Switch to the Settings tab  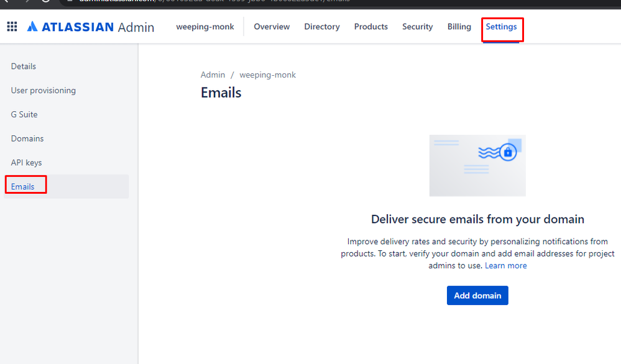pyautogui.click(x=500, y=26)
